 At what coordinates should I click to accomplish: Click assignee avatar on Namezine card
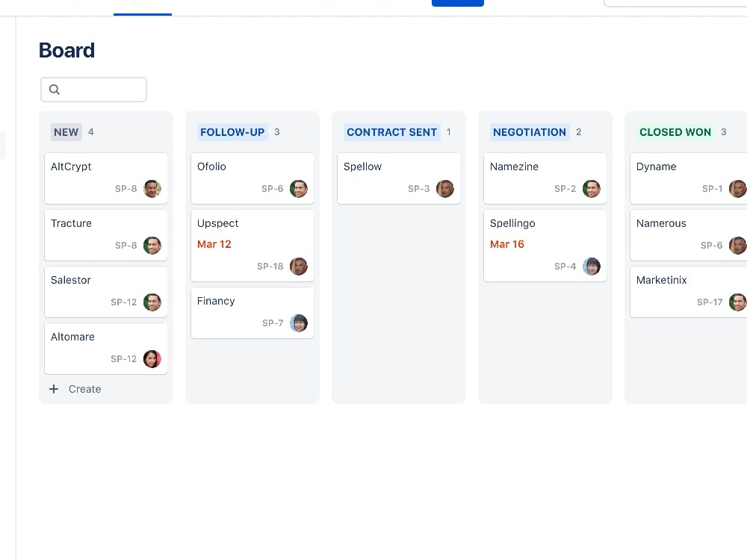click(x=592, y=189)
